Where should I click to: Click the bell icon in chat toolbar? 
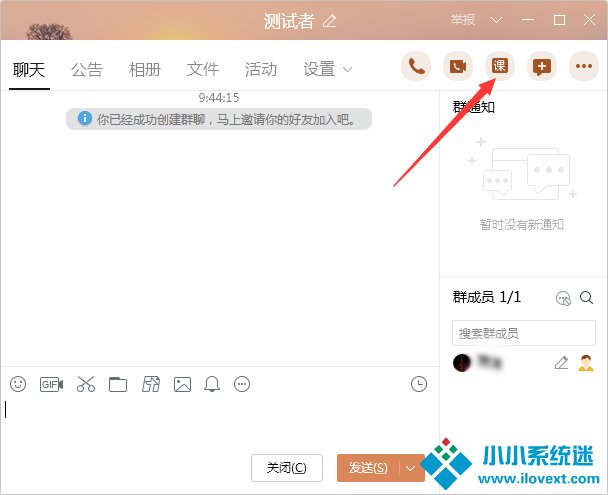coord(212,384)
